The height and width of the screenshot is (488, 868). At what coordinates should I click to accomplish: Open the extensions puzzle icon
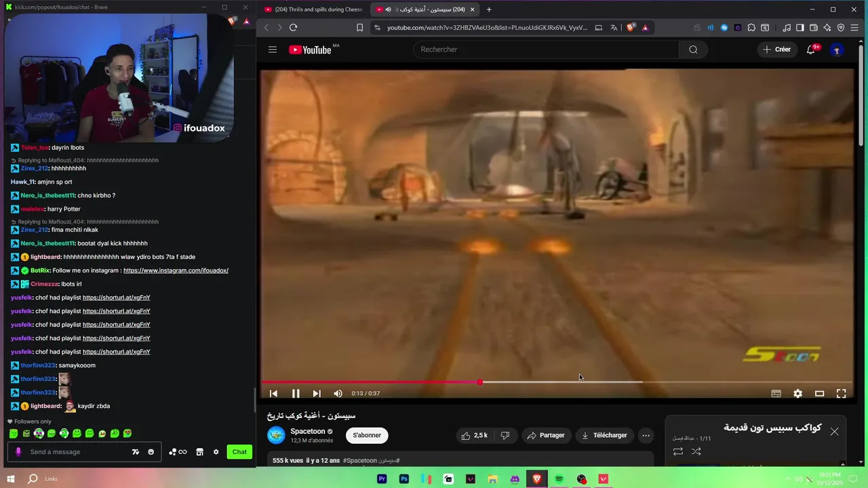coord(751,28)
